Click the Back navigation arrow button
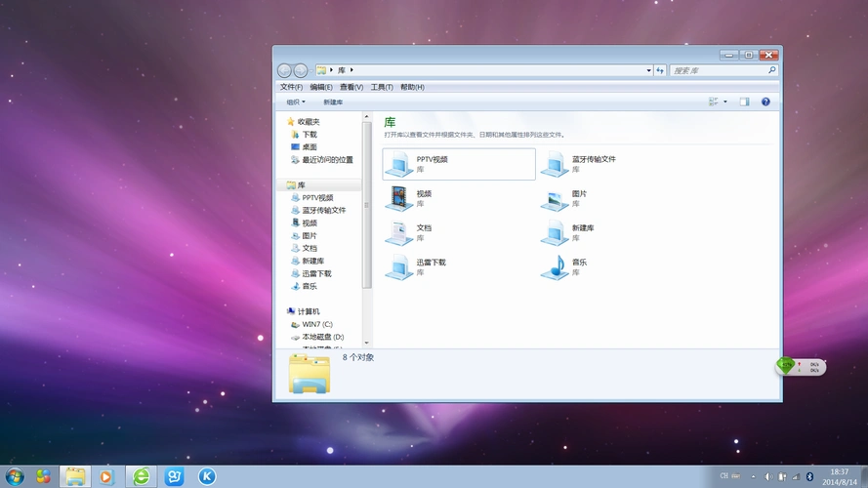 pos(284,70)
